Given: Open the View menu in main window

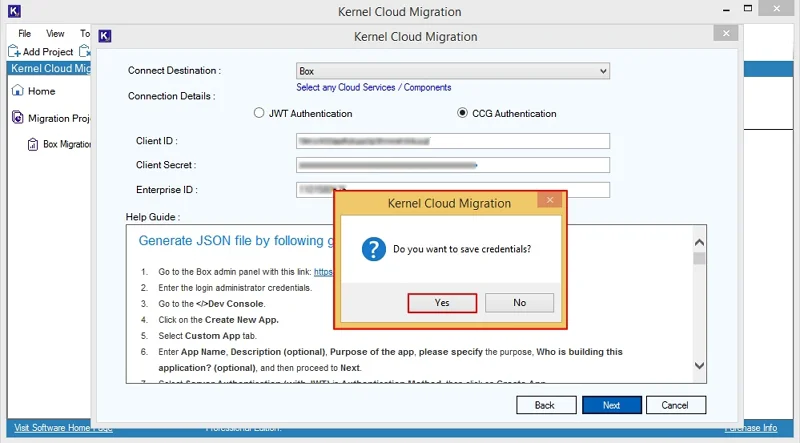Looking at the screenshot, I should (x=55, y=34).
